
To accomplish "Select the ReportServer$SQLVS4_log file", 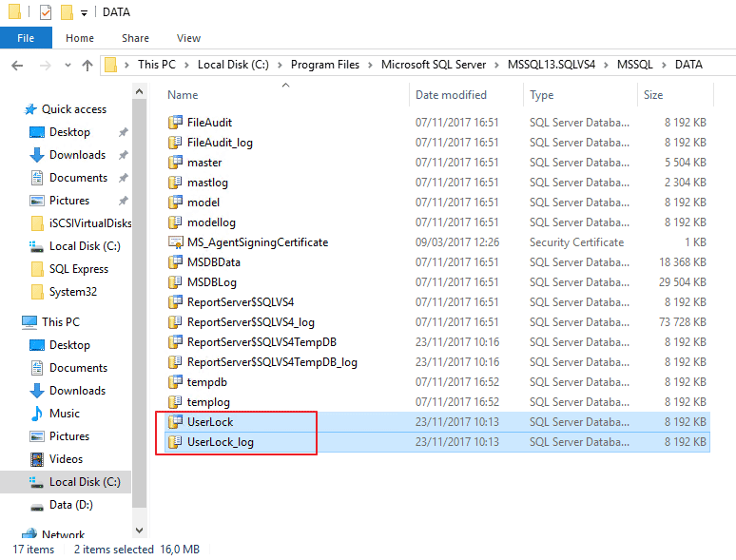I will pyautogui.click(x=251, y=322).
